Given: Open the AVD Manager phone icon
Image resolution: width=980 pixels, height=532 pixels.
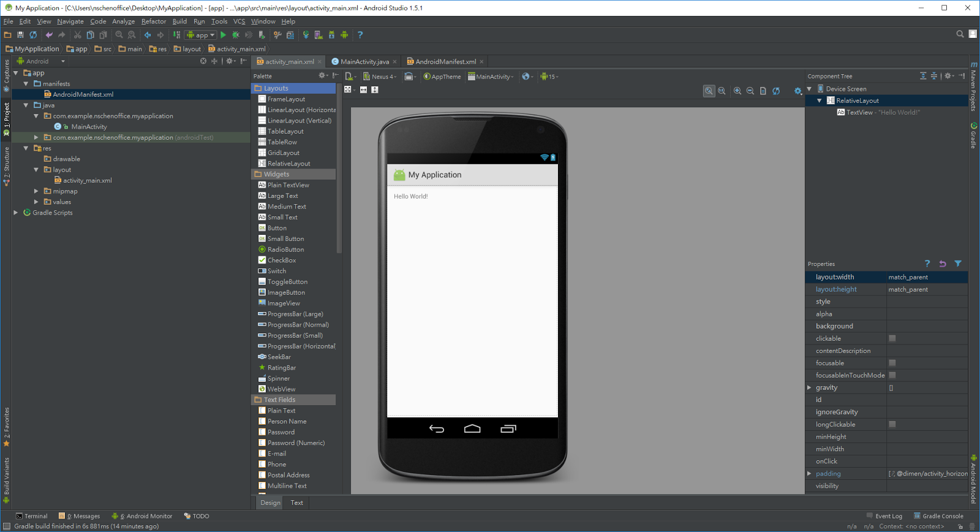Looking at the screenshot, I should (x=318, y=35).
